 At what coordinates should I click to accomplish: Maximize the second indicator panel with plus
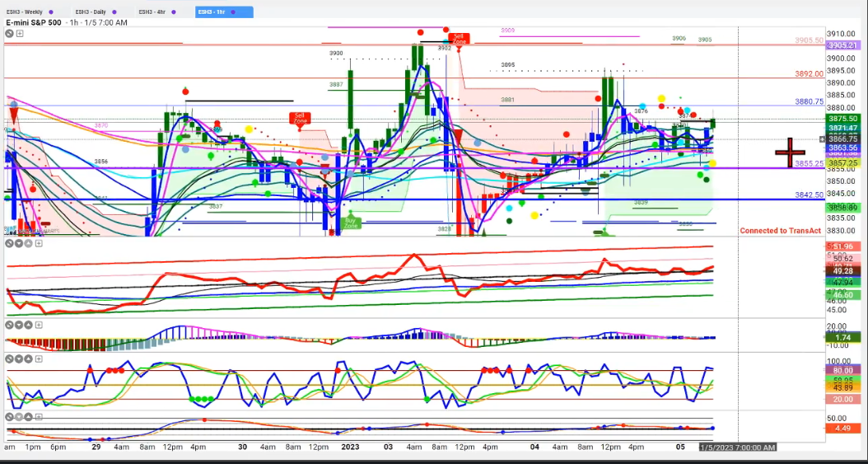click(38, 243)
